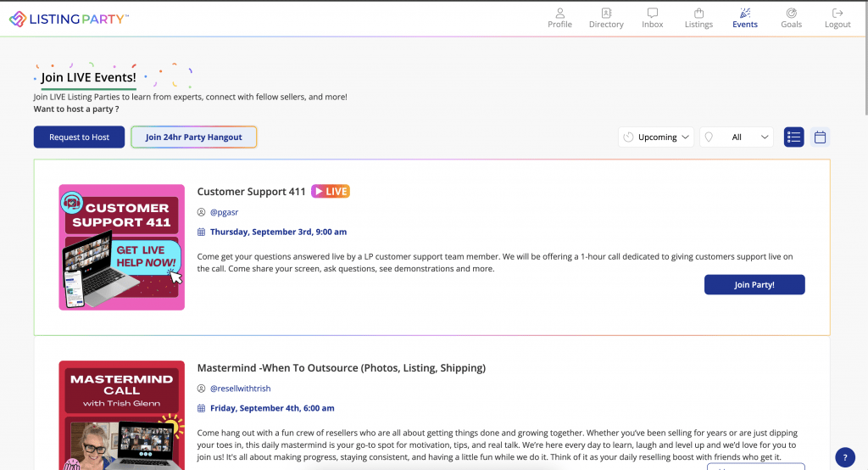Click the calendar icon beside Thursday, September 3rd
Viewport: 868px width, 470px height.
click(x=201, y=232)
